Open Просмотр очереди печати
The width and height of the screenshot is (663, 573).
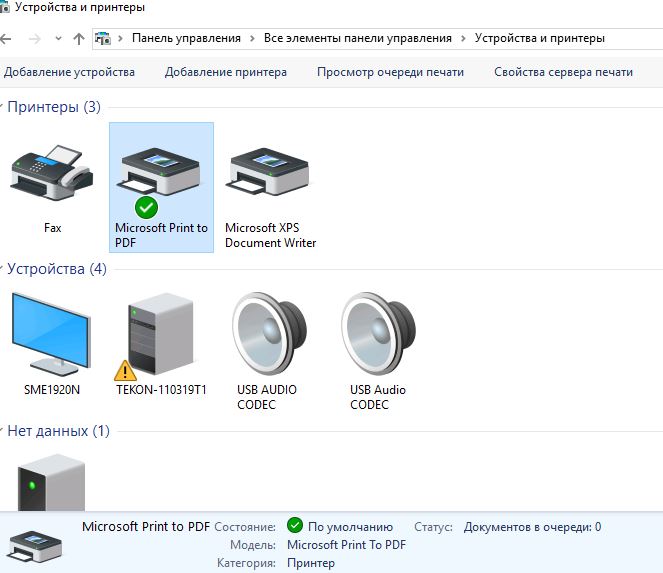point(390,72)
